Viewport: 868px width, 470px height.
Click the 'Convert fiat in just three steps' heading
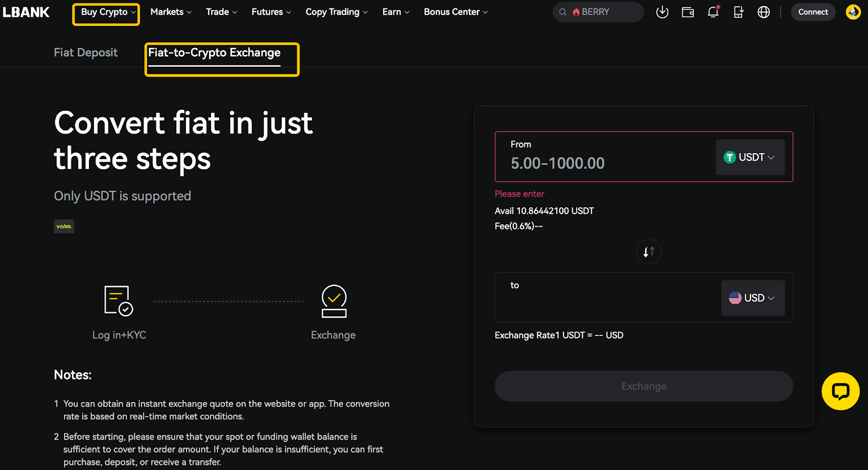(183, 141)
